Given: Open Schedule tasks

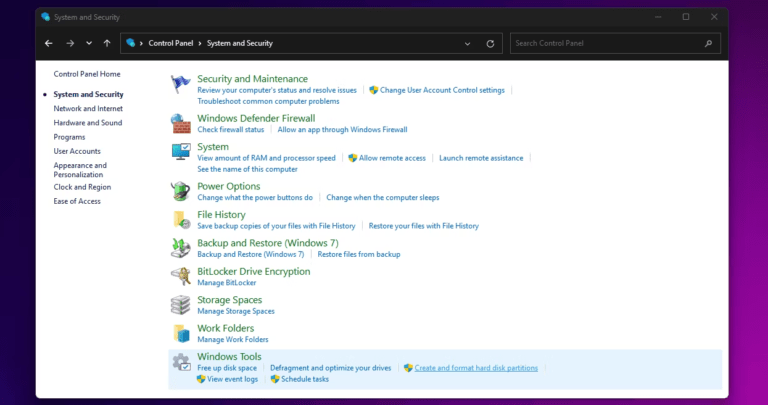Looking at the screenshot, I should pyautogui.click(x=305, y=379).
